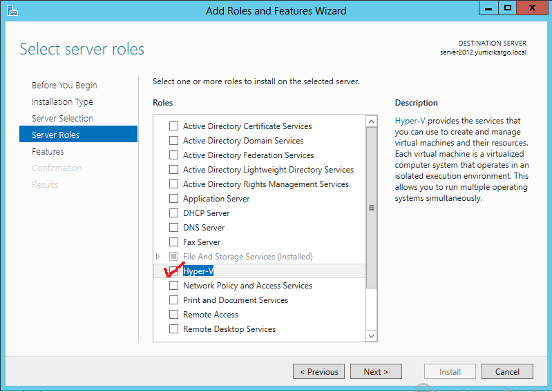Cancel the wizard

507,371
